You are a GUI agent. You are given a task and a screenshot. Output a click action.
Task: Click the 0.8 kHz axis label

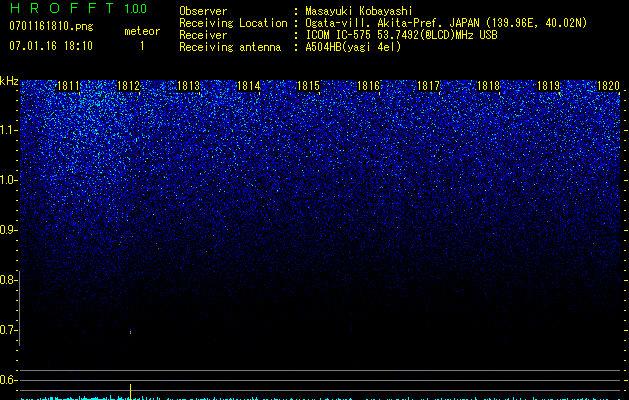pyautogui.click(x=8, y=280)
